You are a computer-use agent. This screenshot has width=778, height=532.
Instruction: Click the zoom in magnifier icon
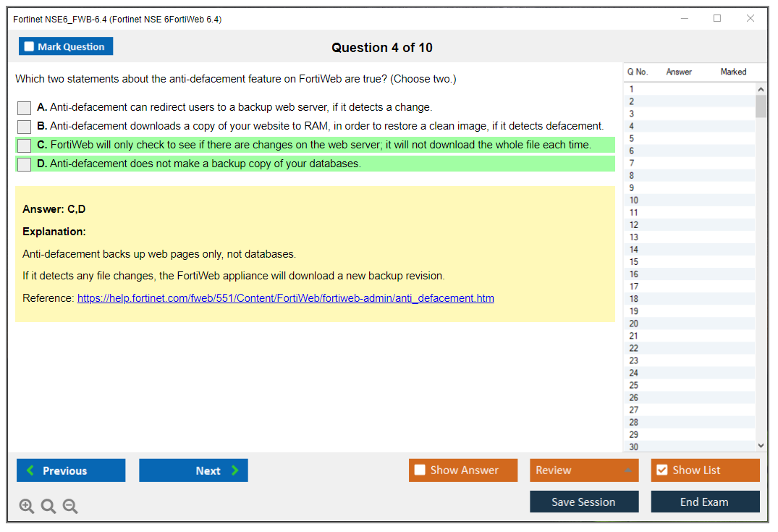click(27, 507)
